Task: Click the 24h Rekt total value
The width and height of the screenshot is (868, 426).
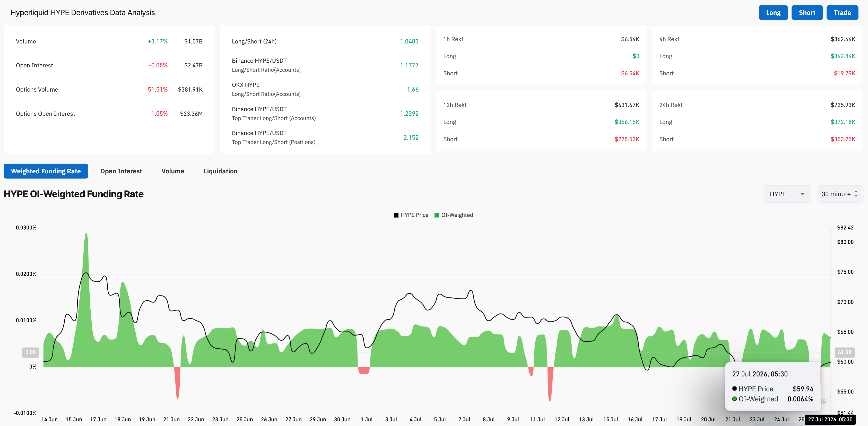Action: pos(843,105)
